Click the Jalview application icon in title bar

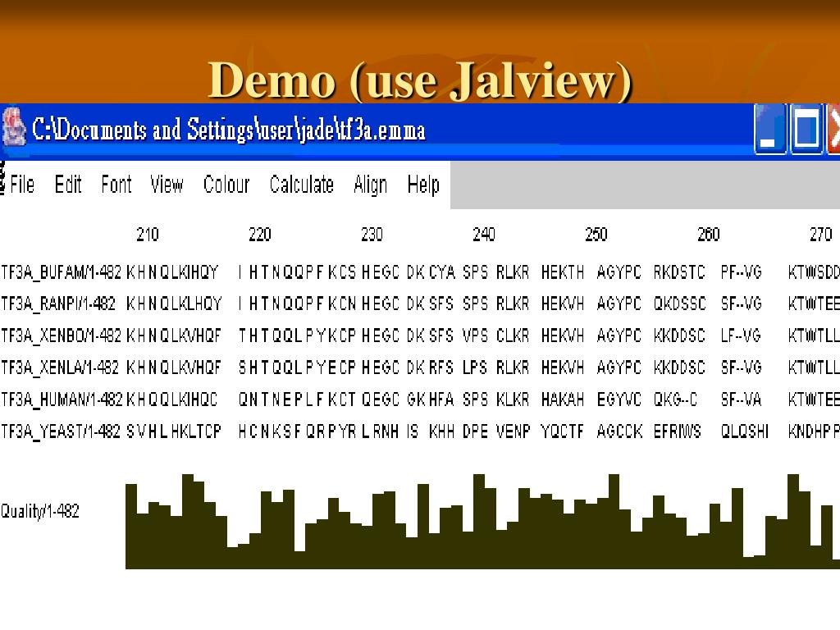[x=14, y=127]
